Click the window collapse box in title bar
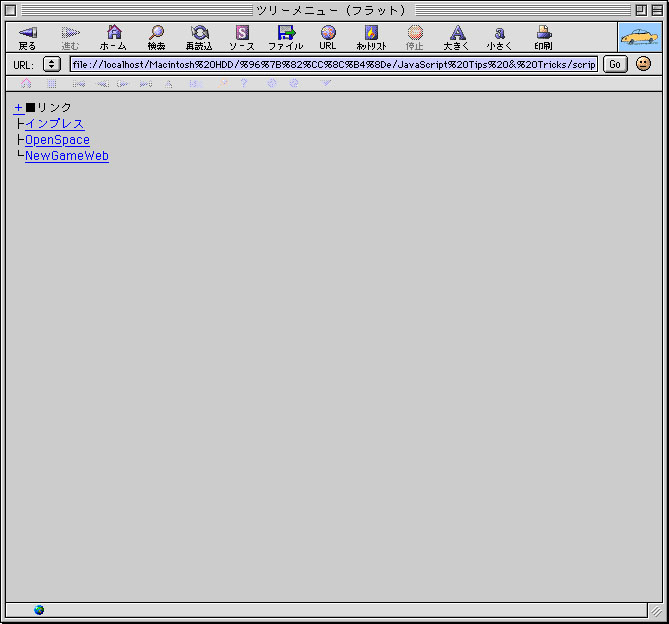 point(657,10)
